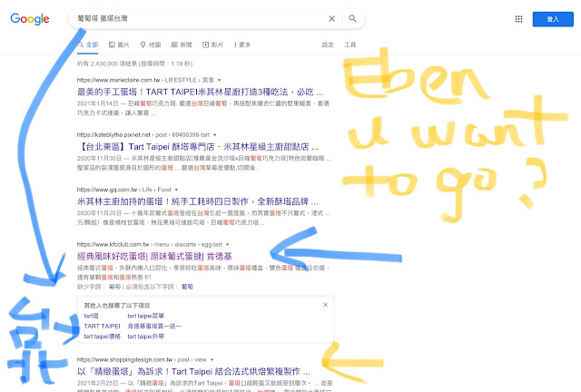Open the 設定 settings menu
Screen dimensions: 581x392
click(328, 44)
